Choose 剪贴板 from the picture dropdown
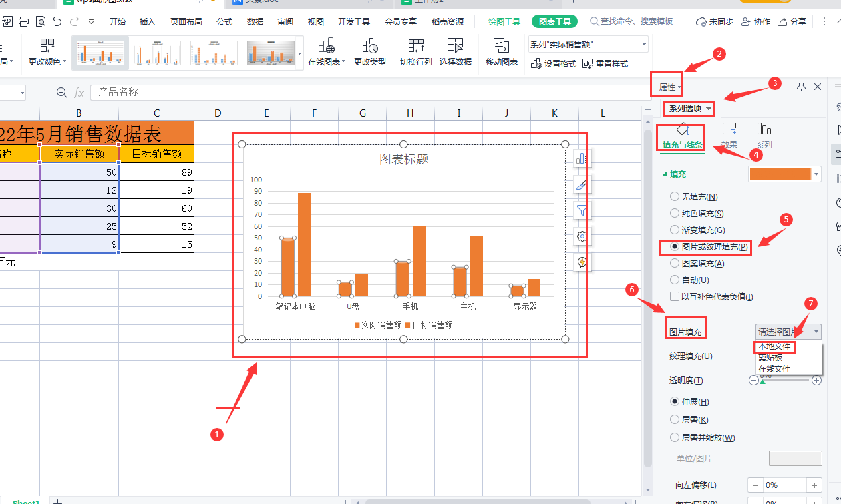The width and height of the screenshot is (841, 504). point(770,358)
